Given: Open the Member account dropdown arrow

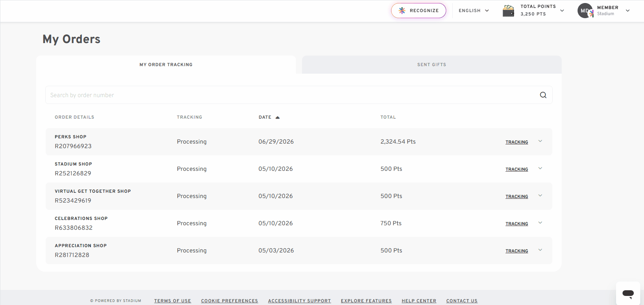Looking at the screenshot, I should click(628, 11).
